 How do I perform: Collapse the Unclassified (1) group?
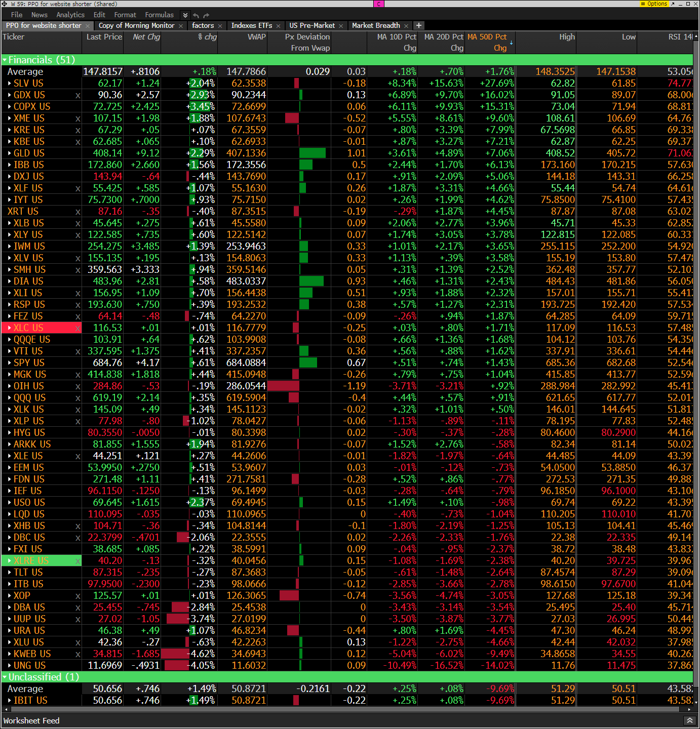pyautogui.click(x=5, y=677)
